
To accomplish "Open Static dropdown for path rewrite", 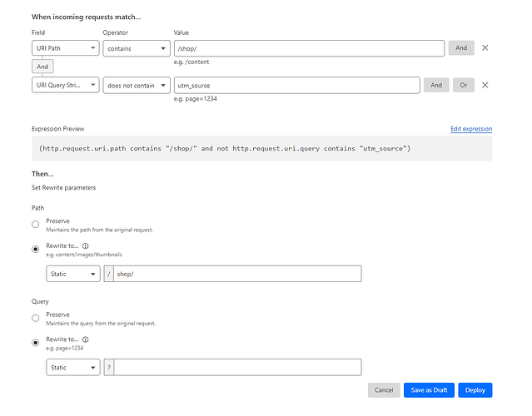I will 73,274.
